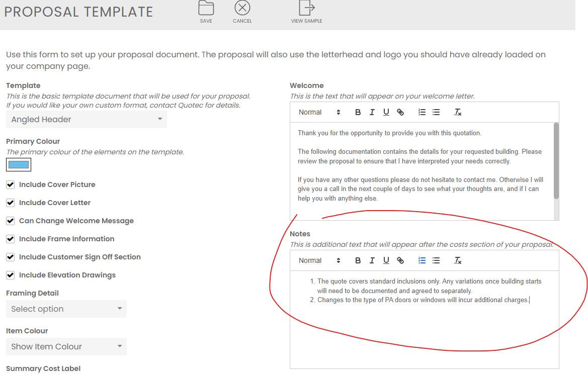
Task: Expand the Framing Detail Select option dropdown
Action: [66, 309]
